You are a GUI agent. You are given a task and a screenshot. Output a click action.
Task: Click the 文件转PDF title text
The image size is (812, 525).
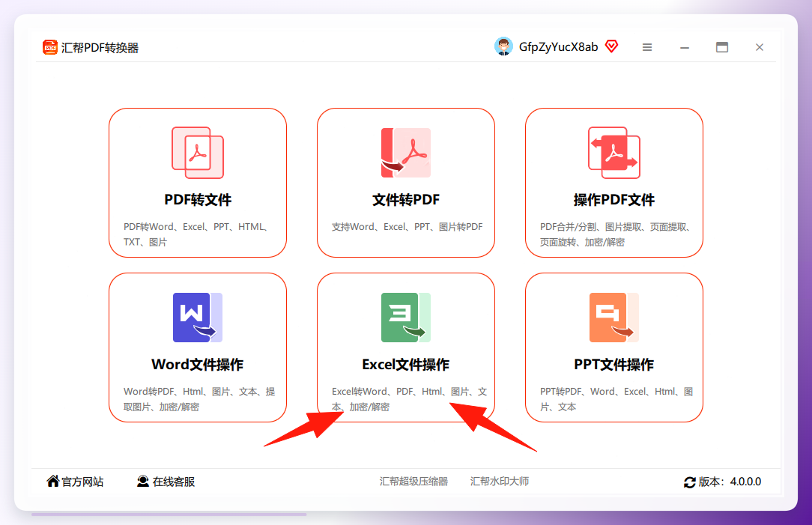[406, 200]
